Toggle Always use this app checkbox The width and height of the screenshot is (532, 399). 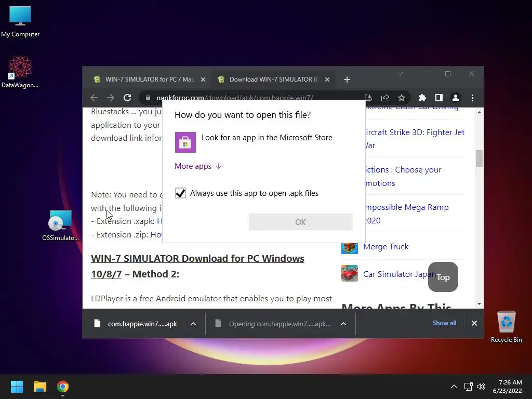[x=180, y=193]
